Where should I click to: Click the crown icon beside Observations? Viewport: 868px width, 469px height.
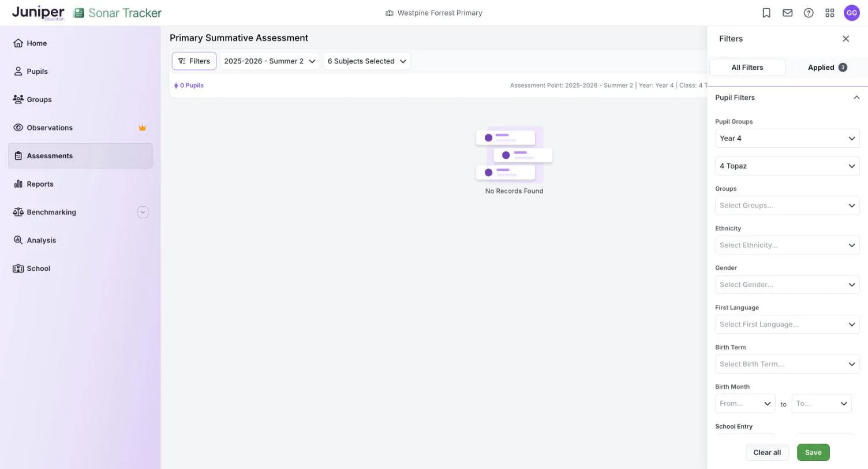click(x=142, y=128)
